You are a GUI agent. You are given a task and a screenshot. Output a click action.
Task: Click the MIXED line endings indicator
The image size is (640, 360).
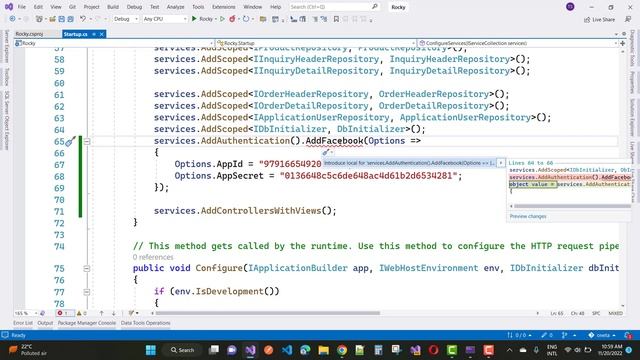(616, 313)
